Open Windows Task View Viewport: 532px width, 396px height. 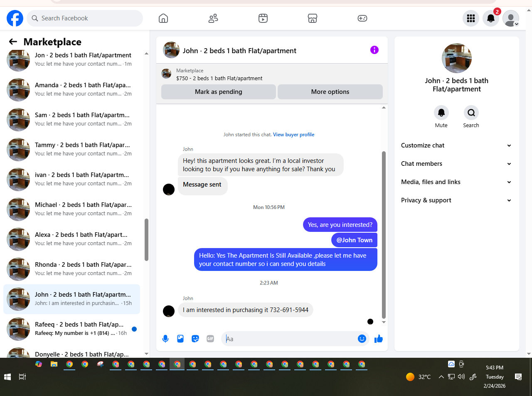click(22, 377)
